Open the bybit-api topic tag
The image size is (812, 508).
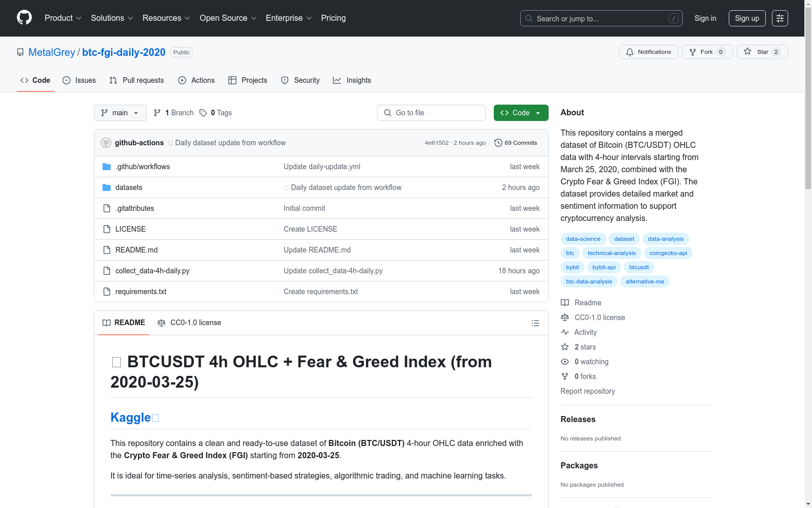(604, 267)
